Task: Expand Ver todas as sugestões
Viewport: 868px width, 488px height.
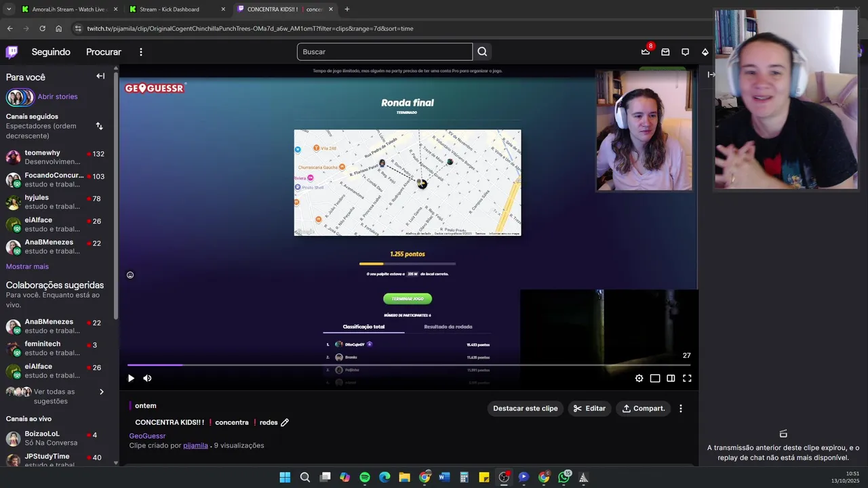Action: point(102,392)
